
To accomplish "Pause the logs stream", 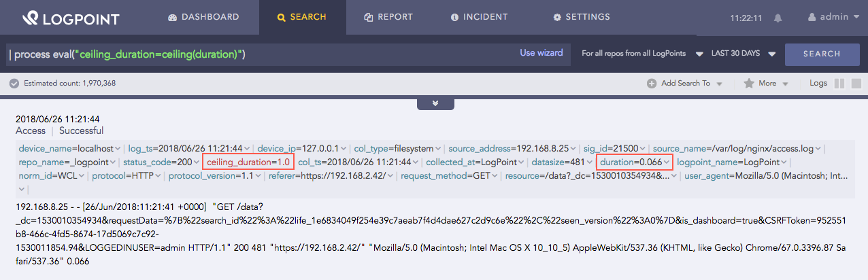I will 839,83.
